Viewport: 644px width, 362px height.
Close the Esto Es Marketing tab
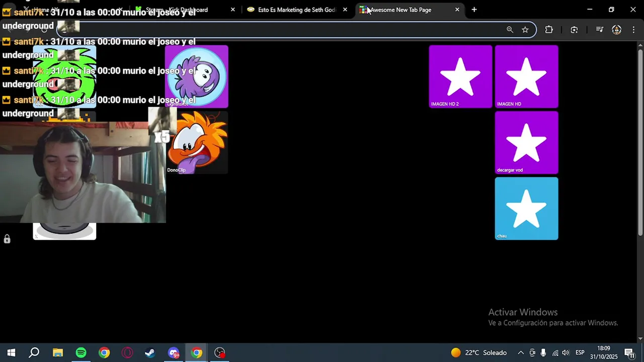(345, 10)
